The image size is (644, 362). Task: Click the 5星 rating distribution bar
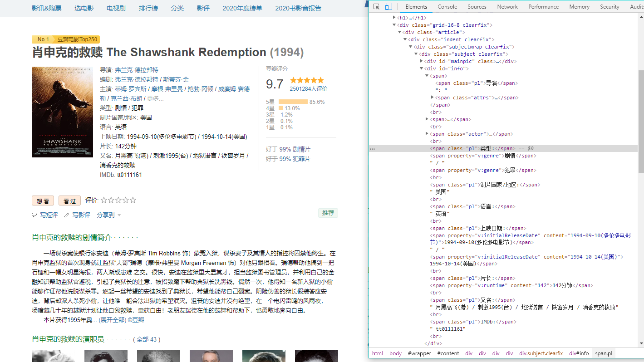click(x=293, y=102)
